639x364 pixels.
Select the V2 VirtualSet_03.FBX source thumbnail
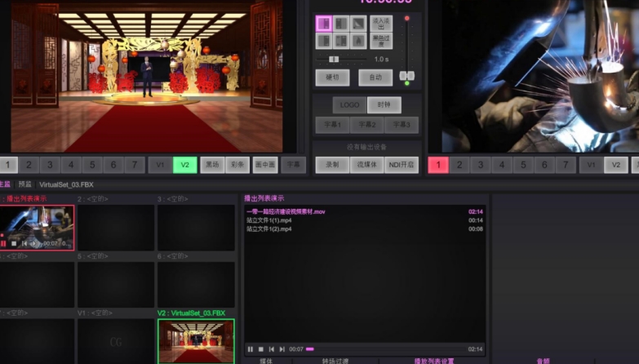click(196, 340)
